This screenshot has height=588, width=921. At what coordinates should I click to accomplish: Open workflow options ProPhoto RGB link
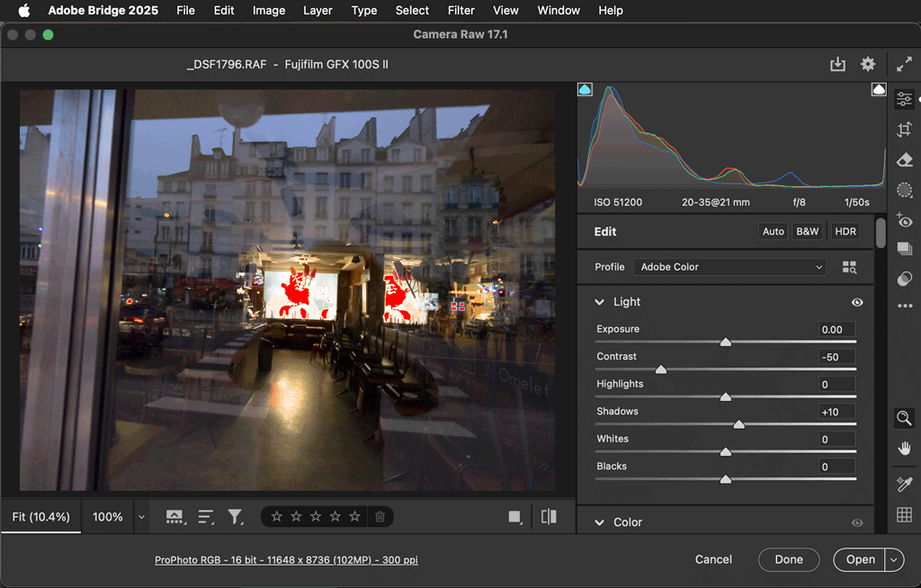[x=286, y=560]
